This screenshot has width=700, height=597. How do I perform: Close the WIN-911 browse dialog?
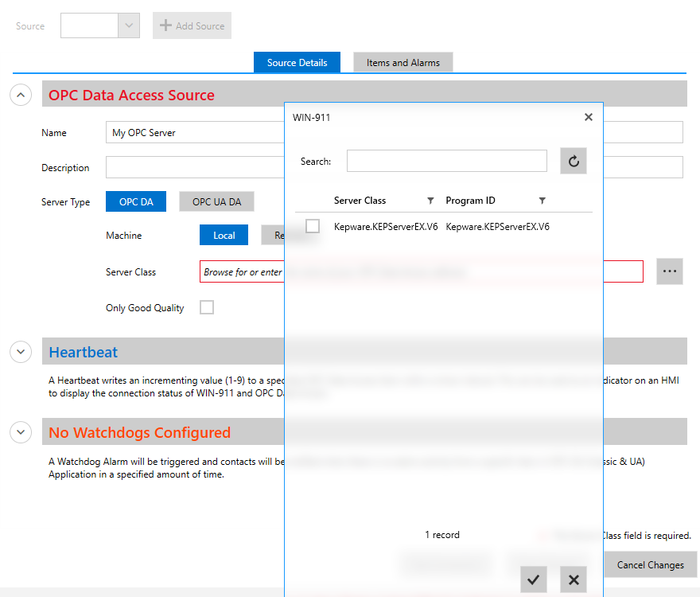point(589,117)
